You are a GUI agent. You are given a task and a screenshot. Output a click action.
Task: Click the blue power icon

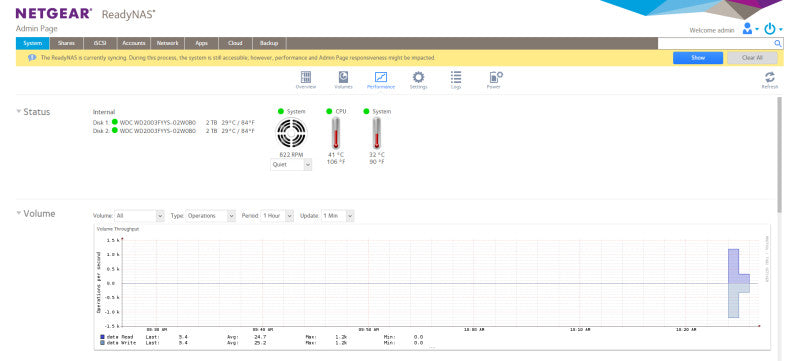770,29
